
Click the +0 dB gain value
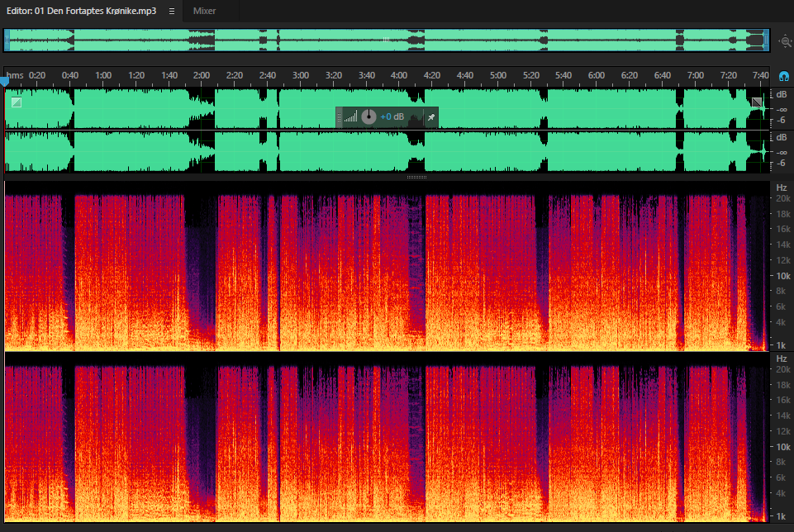coord(392,117)
